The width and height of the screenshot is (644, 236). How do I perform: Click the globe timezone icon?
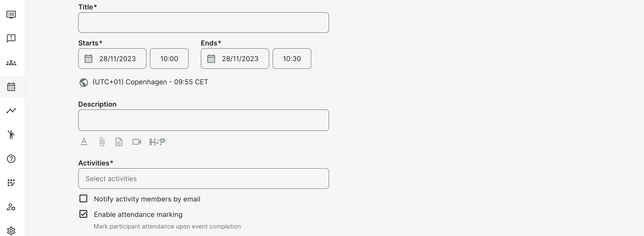[x=84, y=82]
